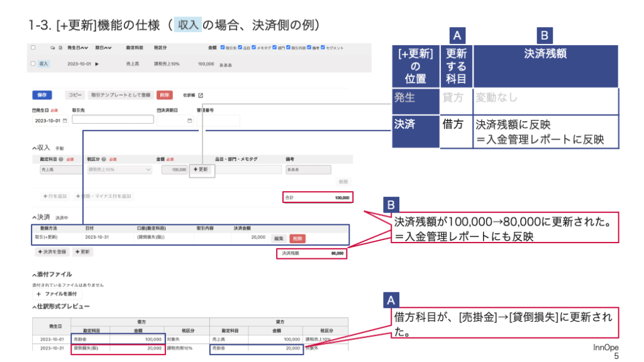Screen dimensions: 644x362
Task: Click the +決済を登録 button
Action: (52, 252)
